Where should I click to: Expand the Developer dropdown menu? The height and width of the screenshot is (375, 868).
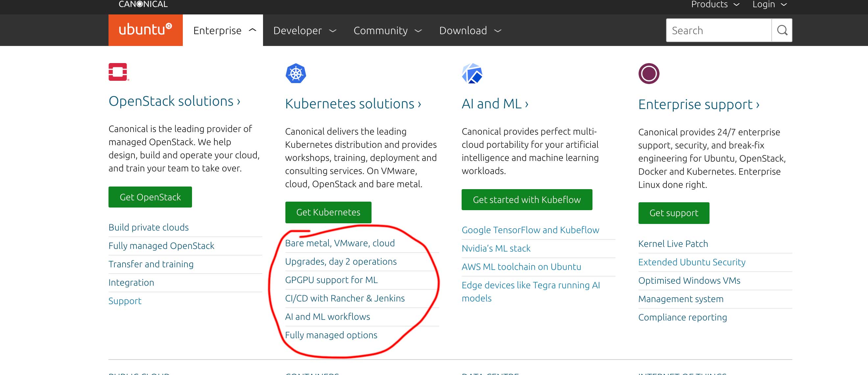pos(304,30)
